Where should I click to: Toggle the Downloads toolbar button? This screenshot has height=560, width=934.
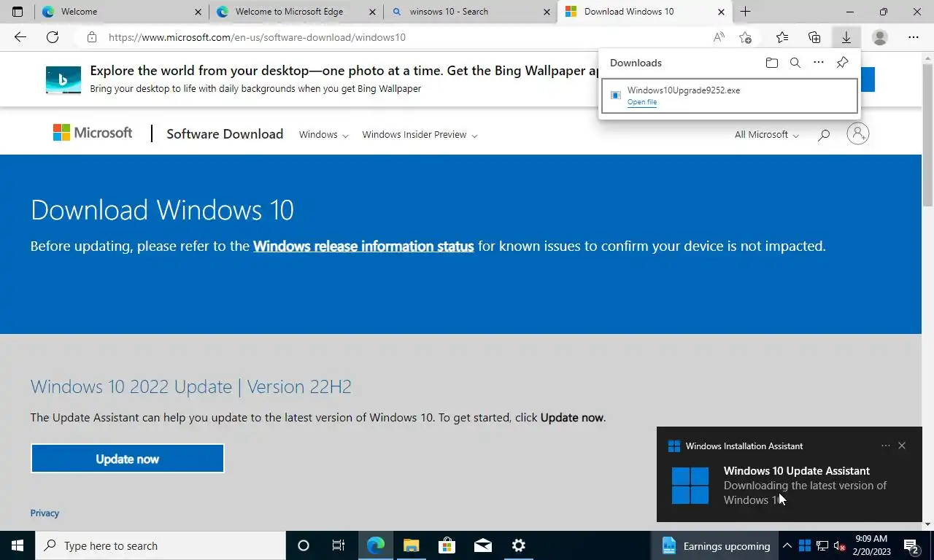pos(846,37)
